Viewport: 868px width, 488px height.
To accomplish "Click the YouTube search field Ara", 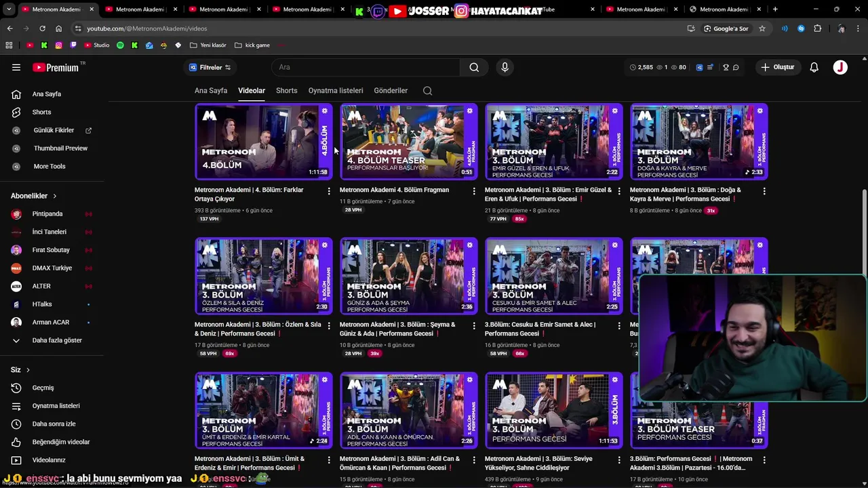I will 366,67.
